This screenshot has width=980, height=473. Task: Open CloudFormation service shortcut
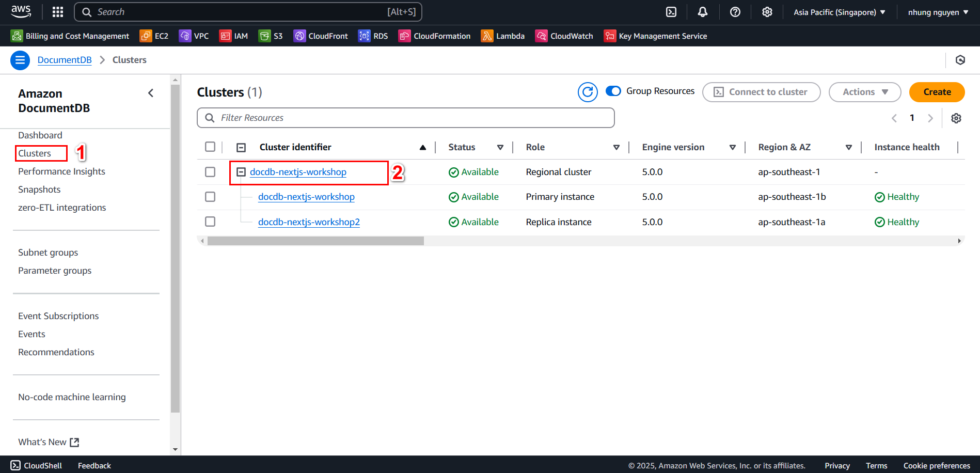click(435, 36)
